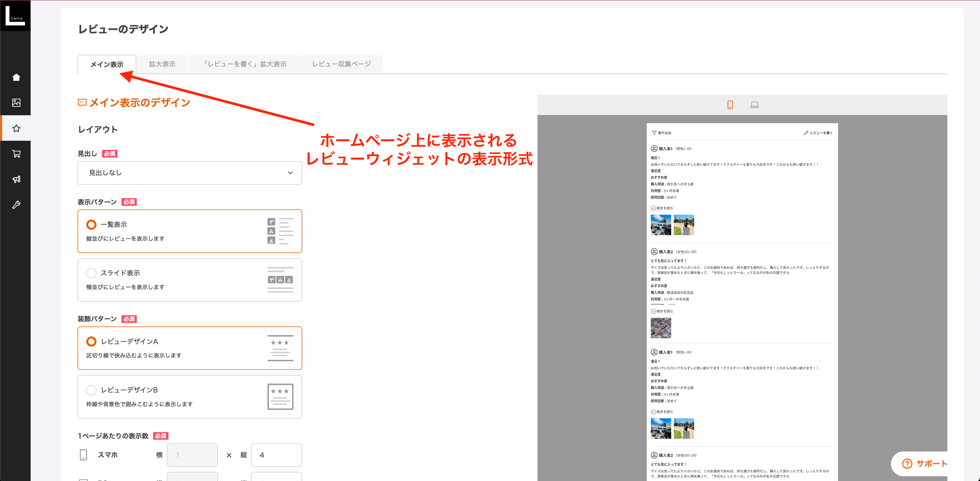Choose レビューデザインB decoration pattern
The height and width of the screenshot is (481, 980).
click(x=91, y=390)
